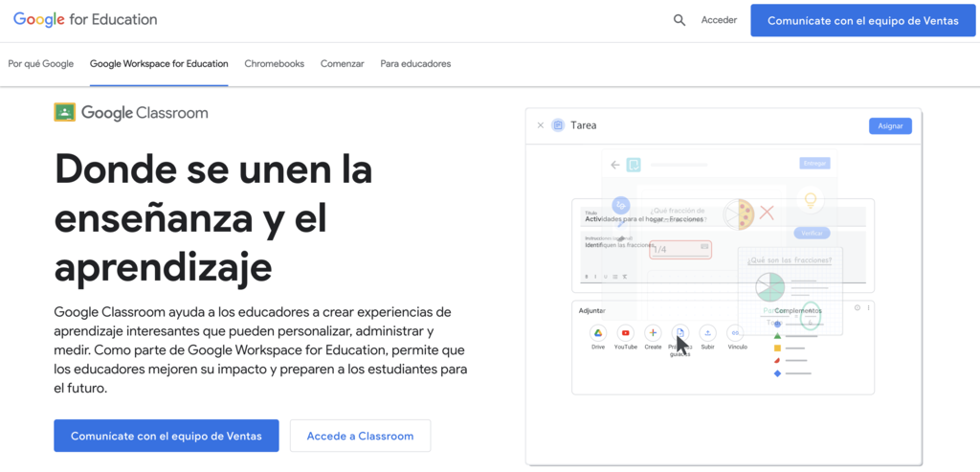The image size is (980, 472).
Task: Click the info icon in Adjuntar panel
Action: (x=857, y=307)
